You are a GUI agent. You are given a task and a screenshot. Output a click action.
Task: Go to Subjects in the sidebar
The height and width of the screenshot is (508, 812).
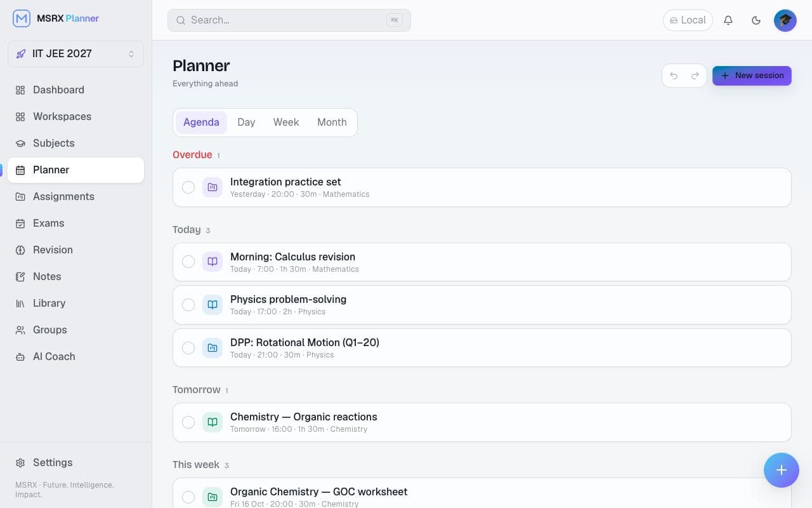(x=75, y=144)
